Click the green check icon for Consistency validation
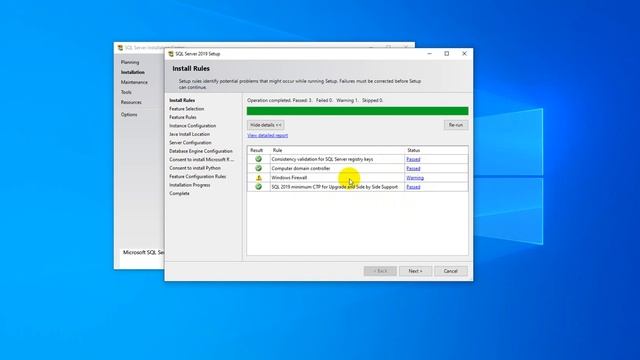The image size is (640, 360). click(258, 159)
